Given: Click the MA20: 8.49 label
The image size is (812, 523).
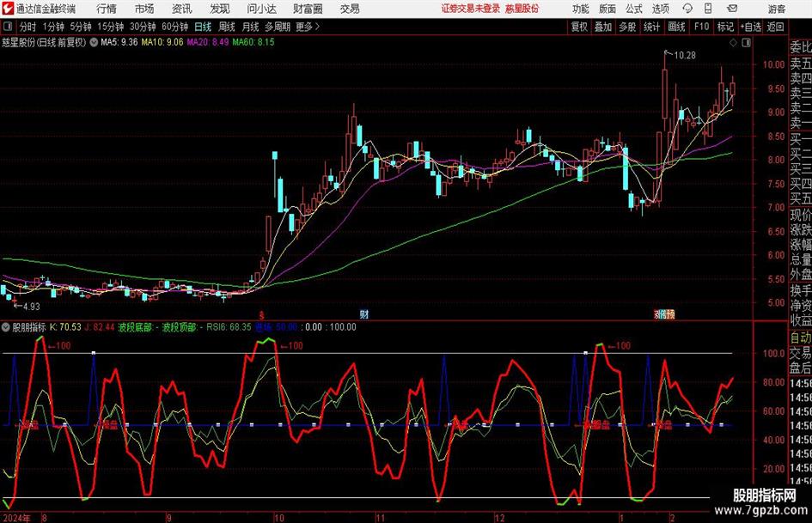Looking at the screenshot, I should (208, 42).
